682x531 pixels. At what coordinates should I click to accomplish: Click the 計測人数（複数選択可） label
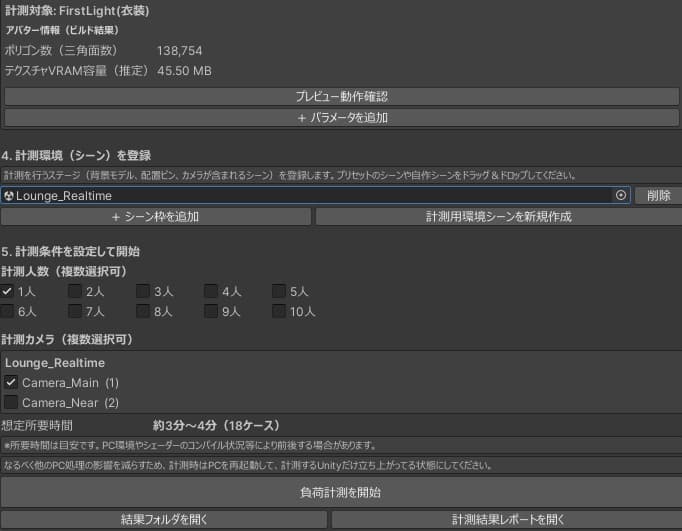[x=64, y=271]
